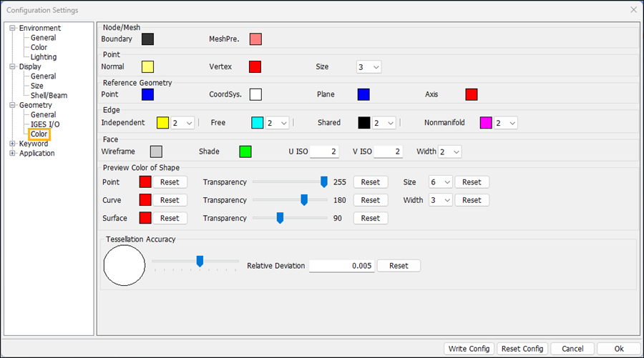Expand the Application tree node
Screen dimensions: 644x358
tap(12, 154)
